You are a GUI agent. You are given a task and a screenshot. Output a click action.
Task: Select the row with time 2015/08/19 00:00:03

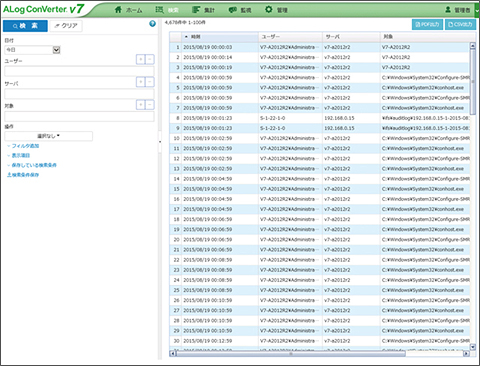(x=320, y=47)
